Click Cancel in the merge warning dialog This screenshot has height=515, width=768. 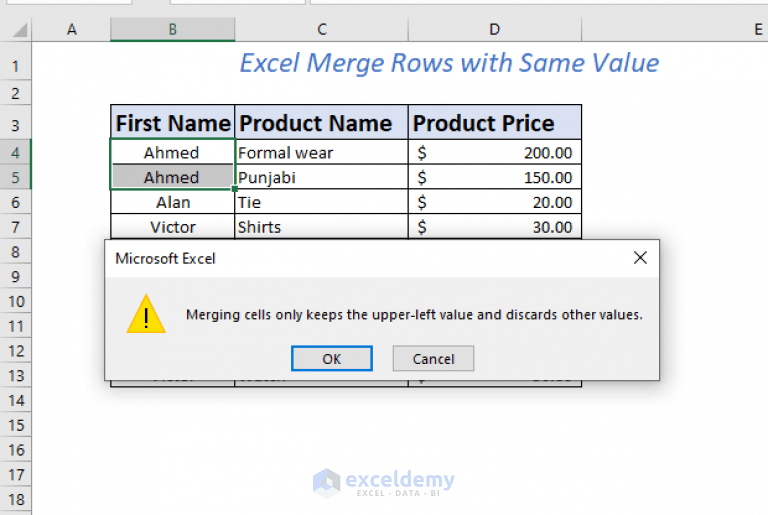coord(433,358)
